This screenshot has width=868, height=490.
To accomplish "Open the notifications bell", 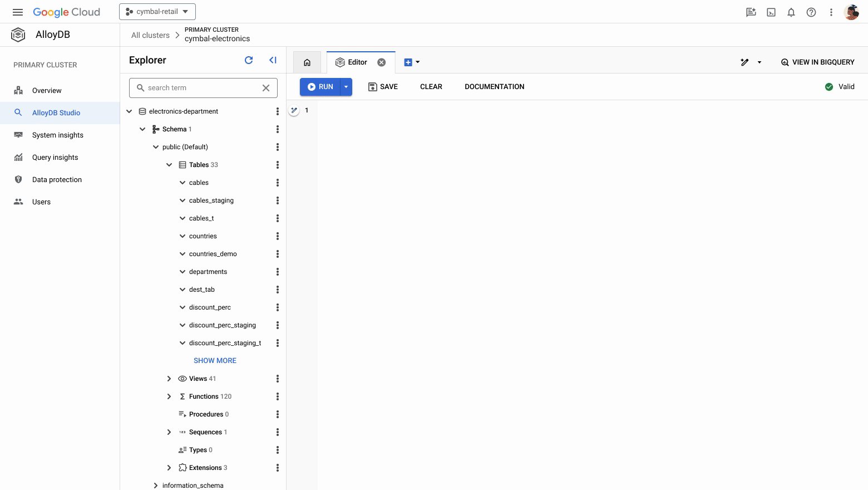I will (x=791, y=12).
